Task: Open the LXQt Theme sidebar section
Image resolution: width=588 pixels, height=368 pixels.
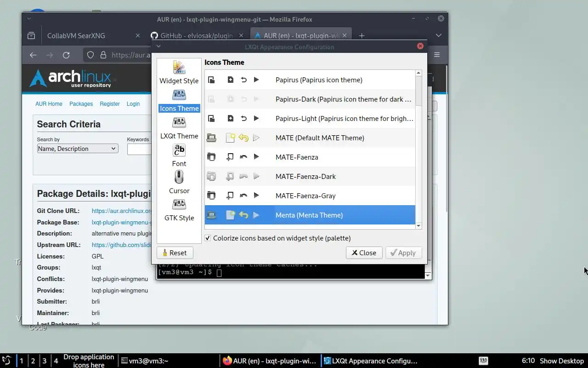Action: click(179, 128)
